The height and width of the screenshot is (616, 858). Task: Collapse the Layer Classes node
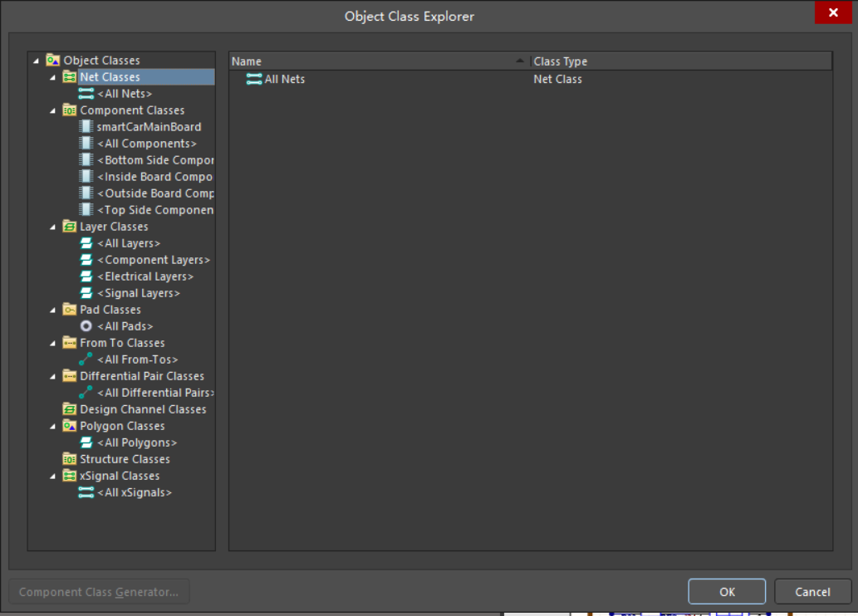[x=52, y=227]
